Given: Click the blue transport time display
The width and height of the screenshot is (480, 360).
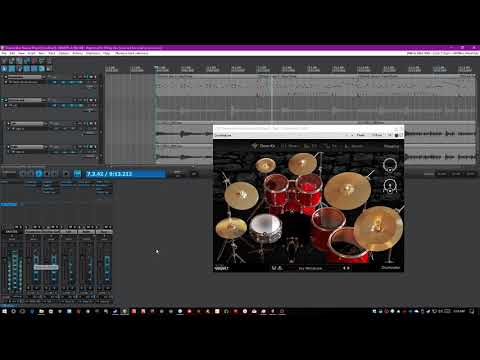Looking at the screenshot, I should (x=125, y=174).
